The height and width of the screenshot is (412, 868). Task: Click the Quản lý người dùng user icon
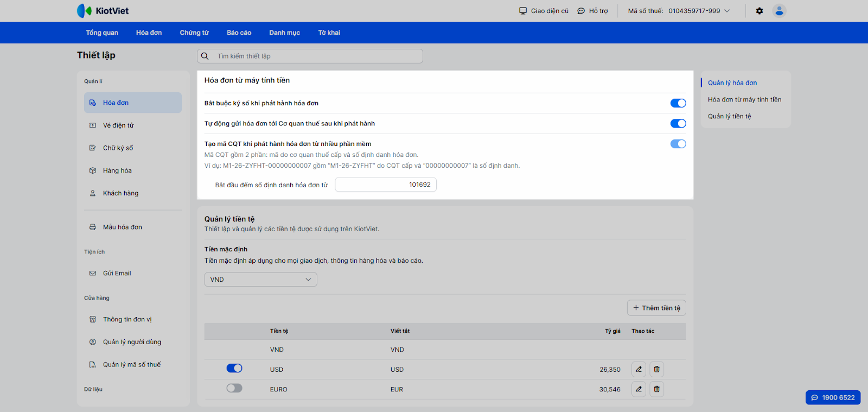point(93,342)
